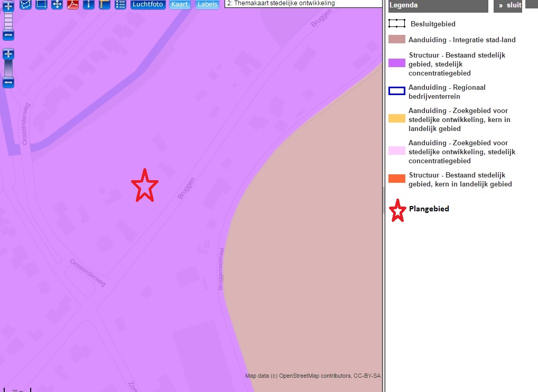Click the 'Plangebied' legend label
Image resolution: width=538 pixels, height=392 pixels.
point(429,209)
